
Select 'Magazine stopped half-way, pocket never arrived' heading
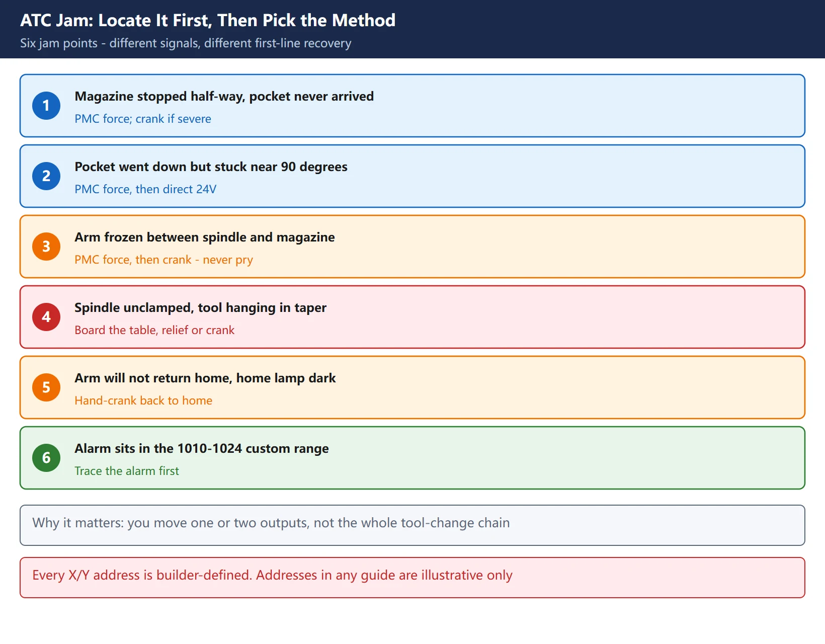(x=224, y=96)
